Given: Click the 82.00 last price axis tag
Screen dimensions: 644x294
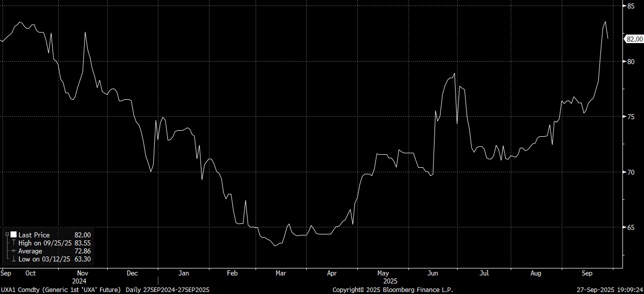Looking at the screenshot, I should (x=634, y=39).
